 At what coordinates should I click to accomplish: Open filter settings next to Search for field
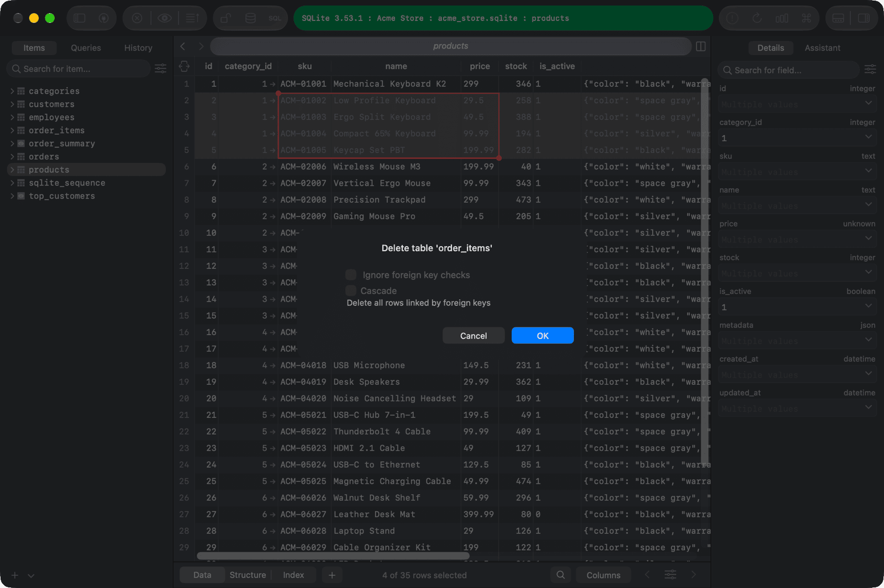pyautogui.click(x=870, y=70)
